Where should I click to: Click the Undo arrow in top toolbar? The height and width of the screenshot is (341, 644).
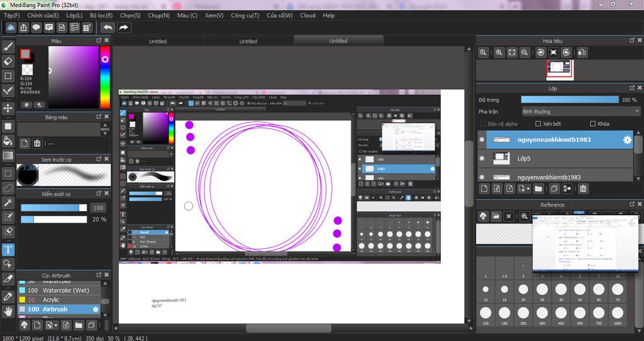(x=108, y=28)
